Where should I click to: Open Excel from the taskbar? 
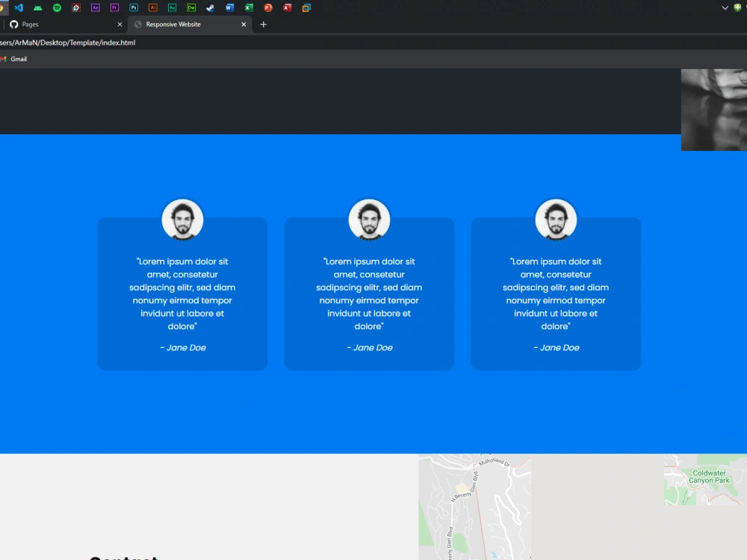(248, 7)
